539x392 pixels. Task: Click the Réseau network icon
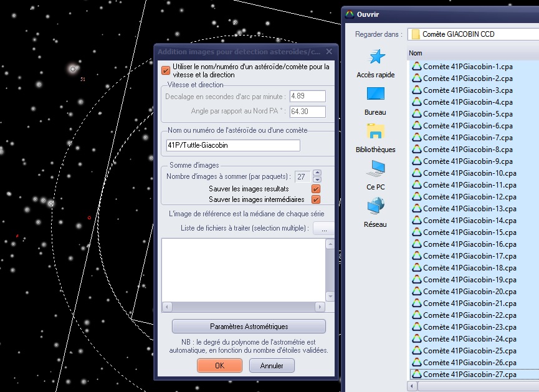[376, 205]
